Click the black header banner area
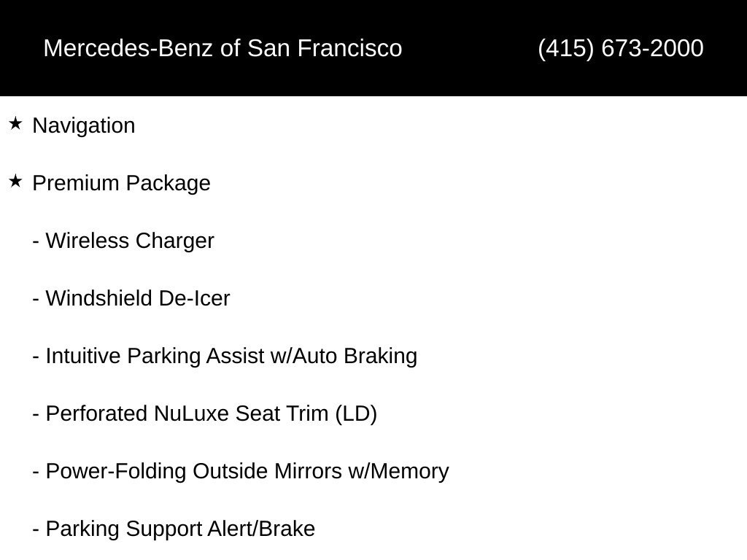This screenshot has height=560, width=747. click(373, 48)
